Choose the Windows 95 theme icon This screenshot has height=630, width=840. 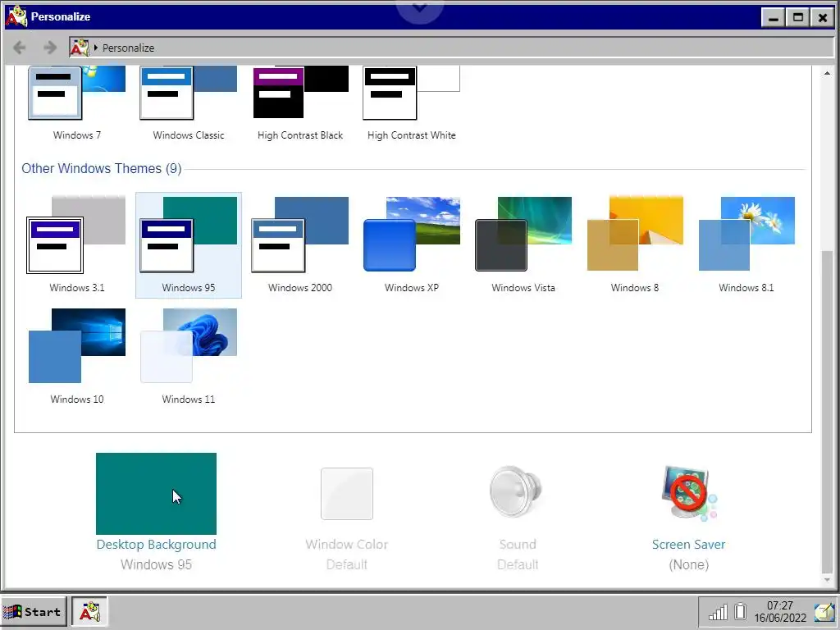[x=188, y=235]
